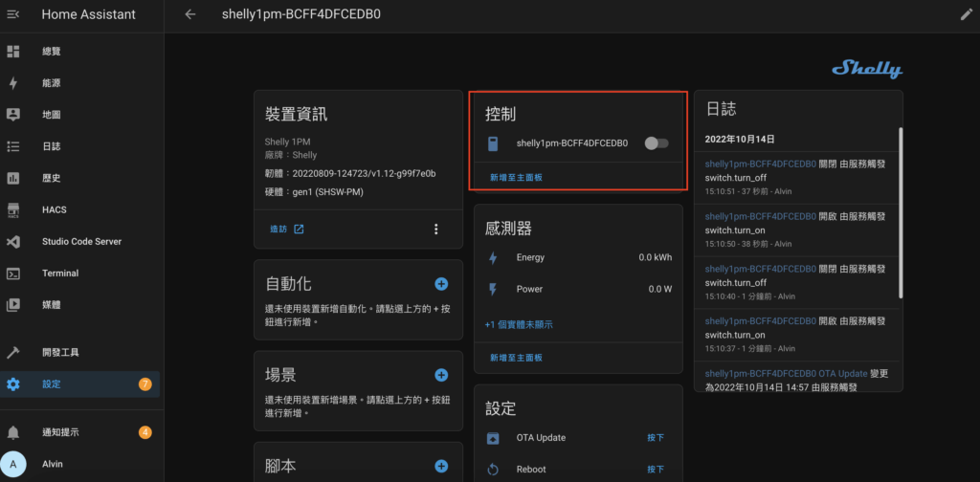Viewport: 980px width, 482px height.
Task: Add sensors (感測器) card to dashboard (新增至主面板)
Action: [x=516, y=358]
